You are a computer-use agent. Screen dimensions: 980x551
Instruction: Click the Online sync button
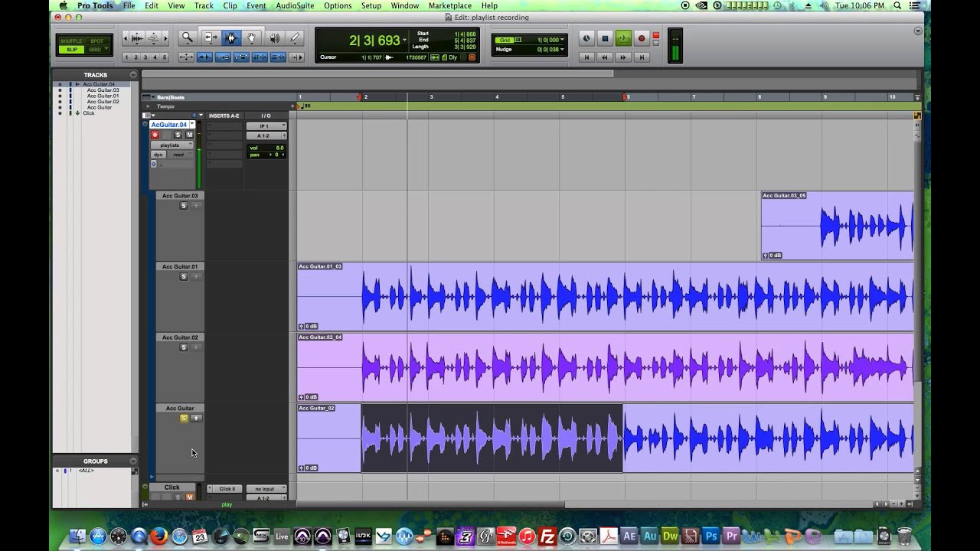[586, 38]
